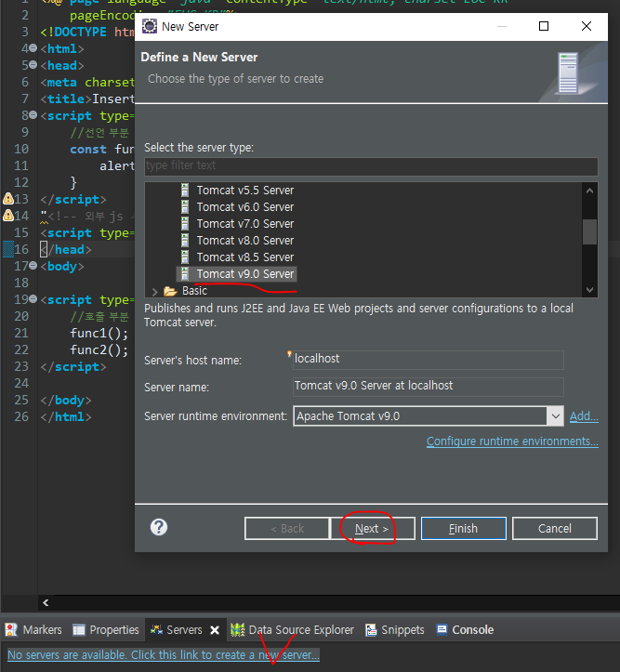
Task: Click the editor scroll left arrow
Action: coord(46,602)
